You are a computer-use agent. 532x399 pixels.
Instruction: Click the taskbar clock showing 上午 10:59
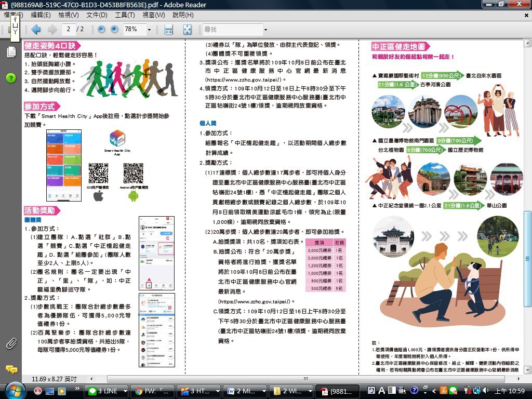[x=510, y=391]
